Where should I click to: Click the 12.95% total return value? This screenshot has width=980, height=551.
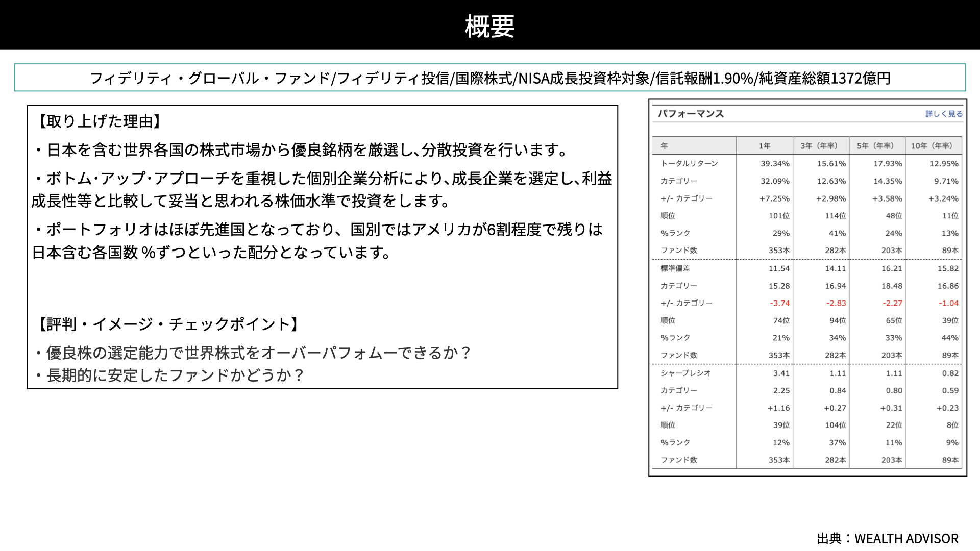tap(944, 163)
